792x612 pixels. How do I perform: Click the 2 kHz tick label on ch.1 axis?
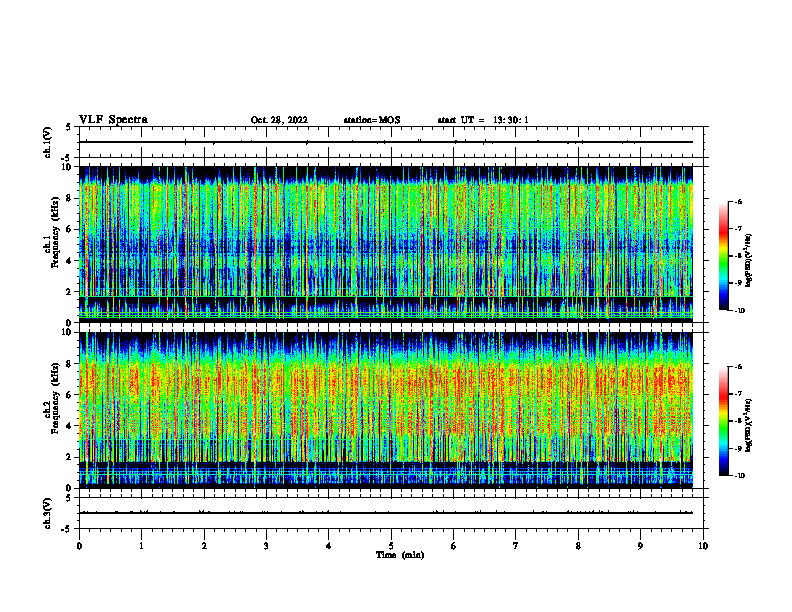(x=70, y=292)
